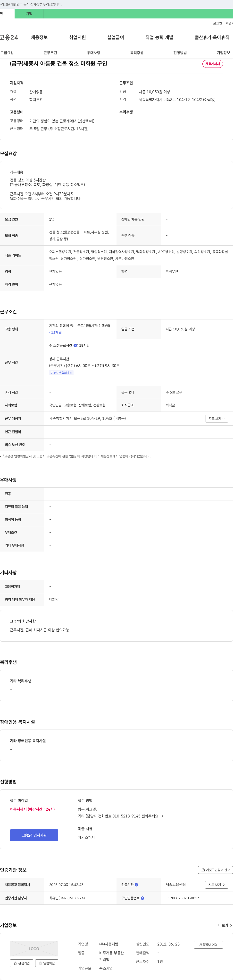233x980 pixels.
Task: Add company to 관심기업
Action: pyautogui.click(x=22, y=963)
